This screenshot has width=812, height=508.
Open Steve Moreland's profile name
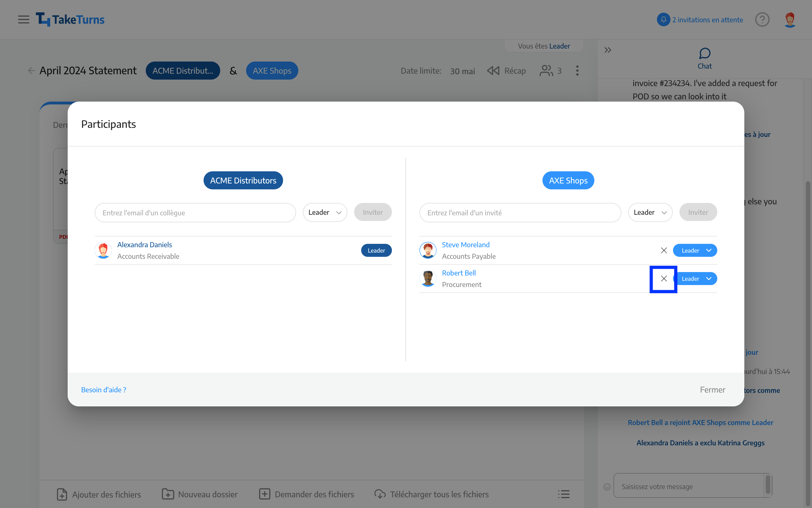point(465,245)
